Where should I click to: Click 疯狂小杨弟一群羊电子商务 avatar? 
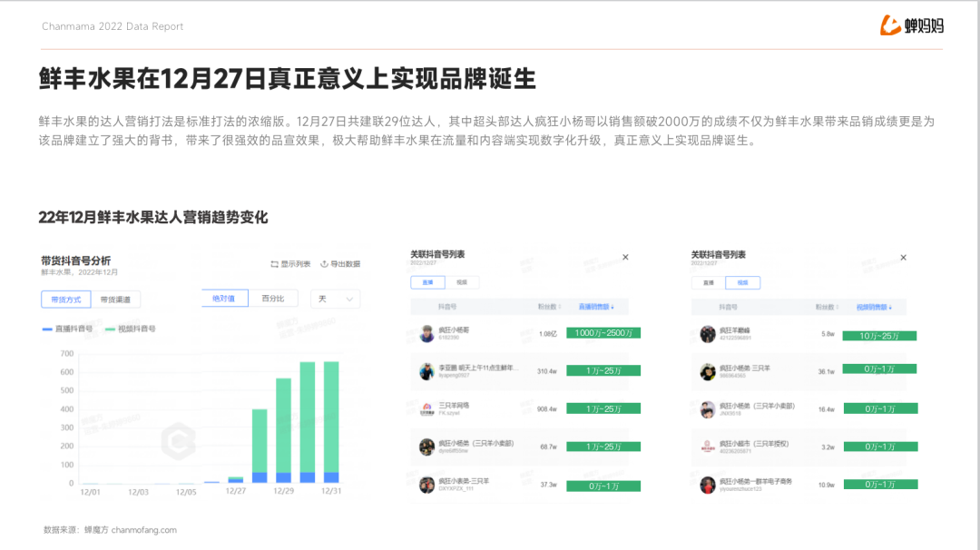point(708,485)
